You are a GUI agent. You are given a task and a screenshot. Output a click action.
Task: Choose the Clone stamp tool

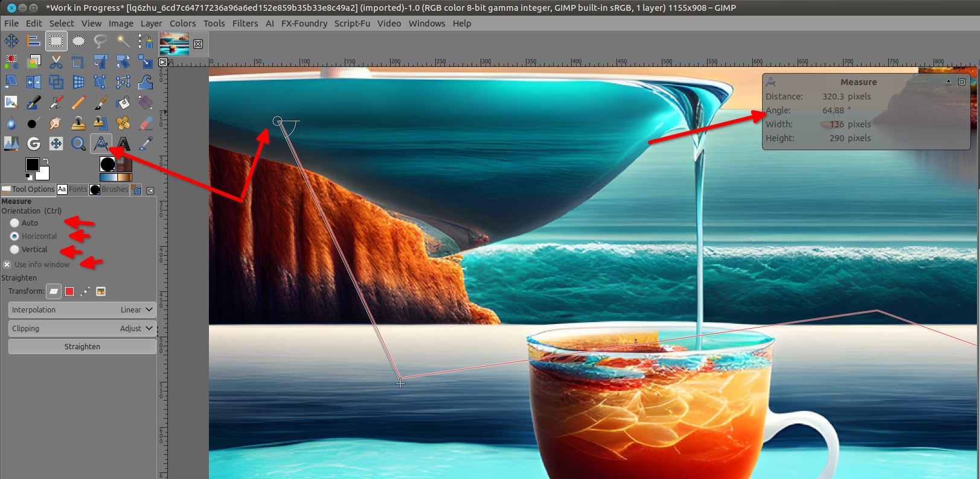point(78,123)
